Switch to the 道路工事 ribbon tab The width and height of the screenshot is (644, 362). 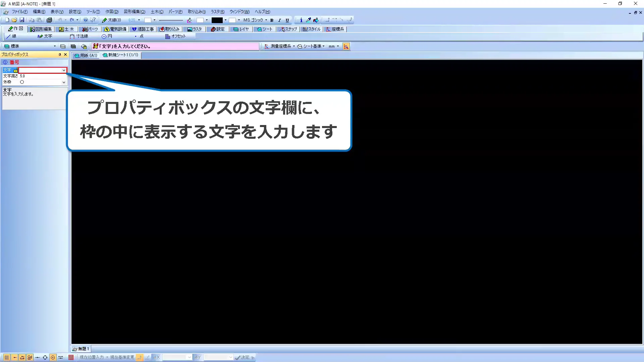point(143,29)
